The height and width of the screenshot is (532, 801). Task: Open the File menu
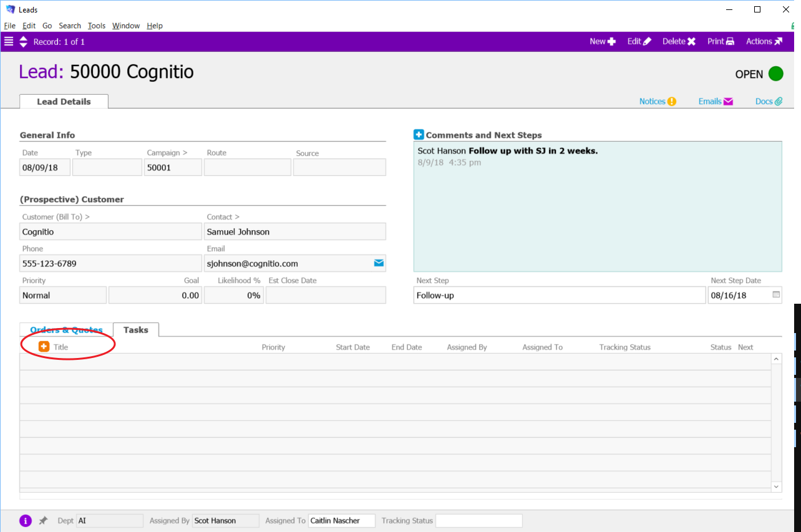[x=9, y=26]
